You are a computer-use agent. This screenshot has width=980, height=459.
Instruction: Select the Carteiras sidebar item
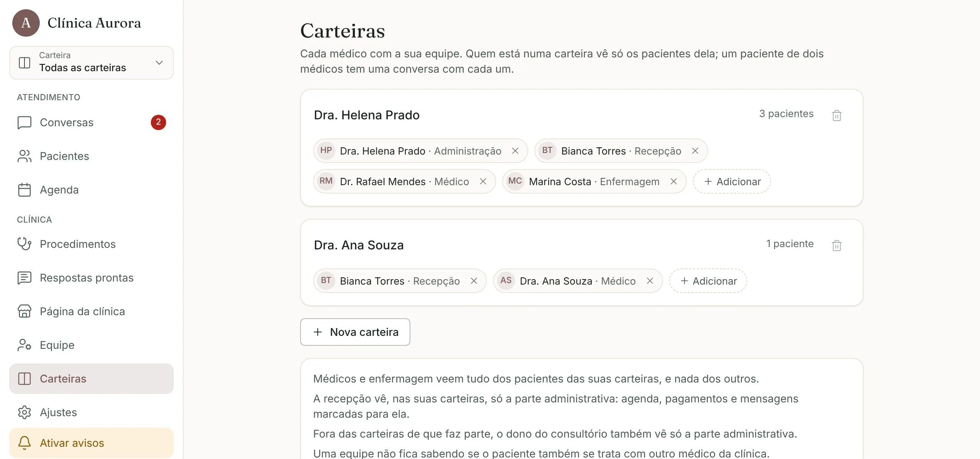coord(91,379)
